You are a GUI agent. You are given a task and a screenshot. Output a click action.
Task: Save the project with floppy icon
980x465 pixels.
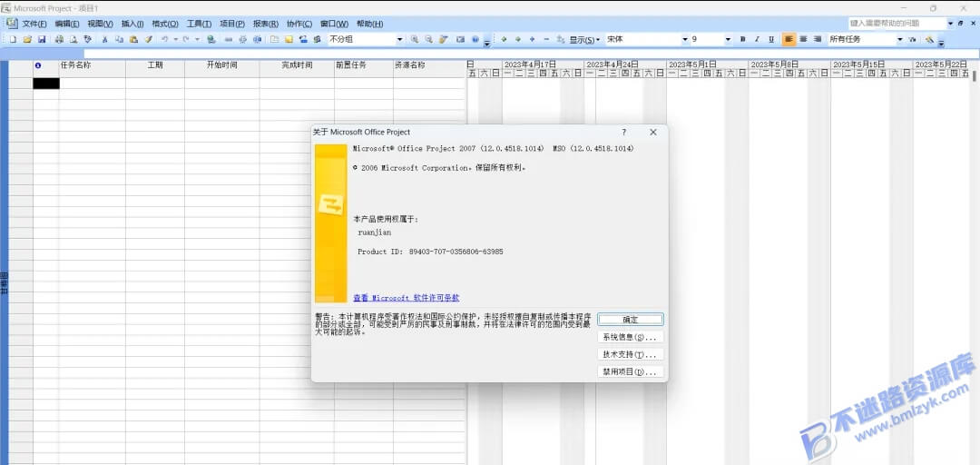click(42, 39)
